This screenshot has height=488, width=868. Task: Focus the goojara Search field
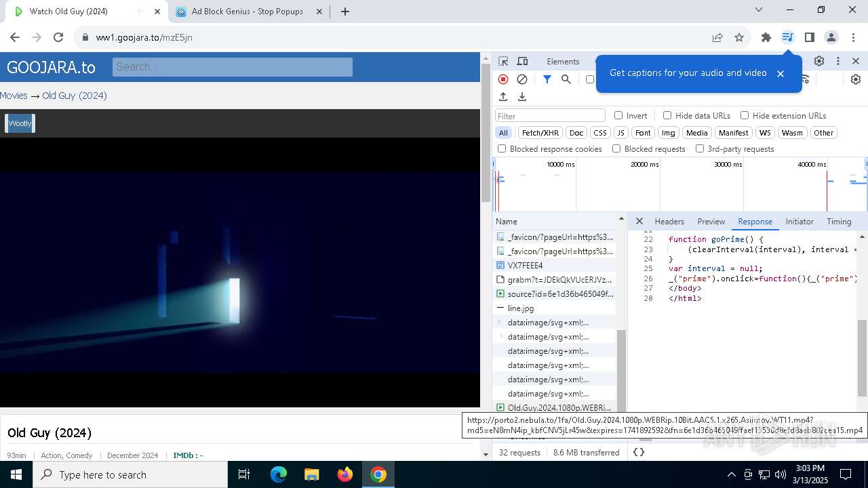tap(232, 66)
